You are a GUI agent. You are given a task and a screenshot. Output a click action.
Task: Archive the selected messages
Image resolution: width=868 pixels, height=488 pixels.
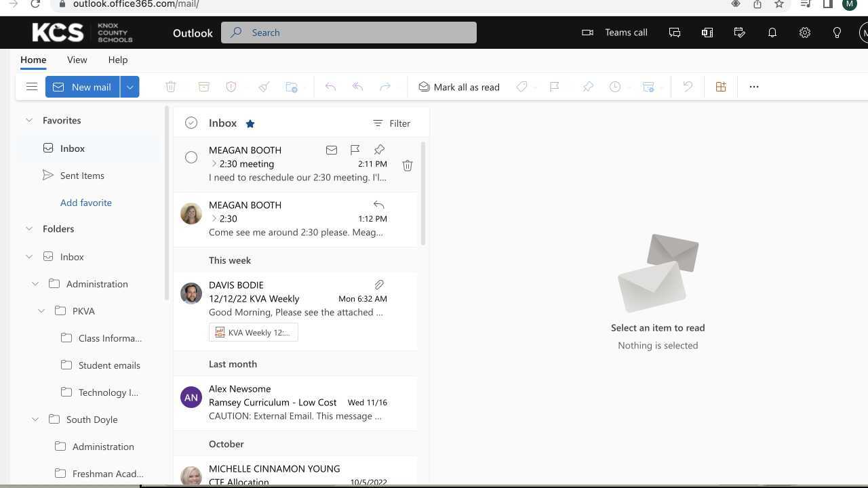(204, 87)
